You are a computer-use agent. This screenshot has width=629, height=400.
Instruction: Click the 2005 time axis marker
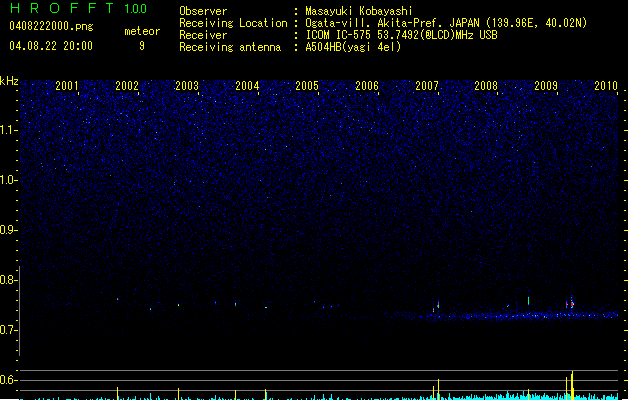(307, 85)
